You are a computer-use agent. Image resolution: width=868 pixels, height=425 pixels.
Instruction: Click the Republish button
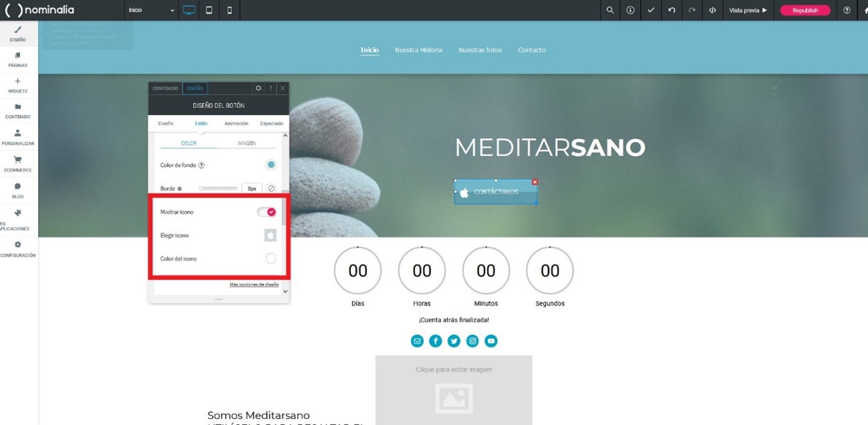pyautogui.click(x=805, y=10)
